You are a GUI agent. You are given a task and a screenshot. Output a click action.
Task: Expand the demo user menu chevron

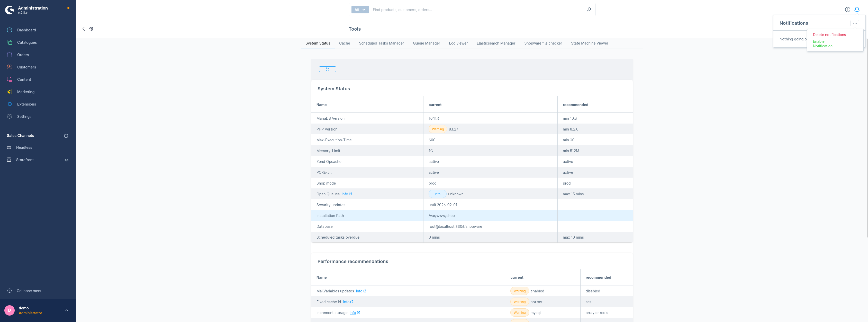click(66, 310)
